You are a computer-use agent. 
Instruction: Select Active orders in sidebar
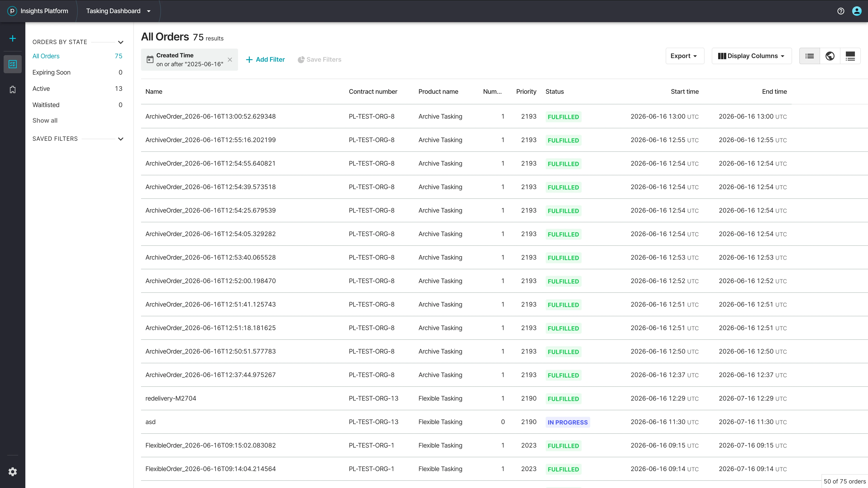click(77, 89)
